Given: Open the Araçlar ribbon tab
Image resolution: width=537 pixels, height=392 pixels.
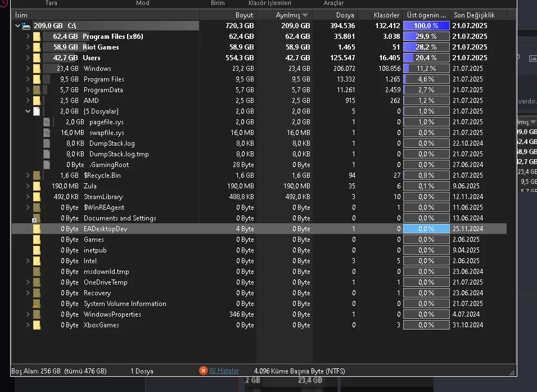Looking at the screenshot, I should coord(333,3).
